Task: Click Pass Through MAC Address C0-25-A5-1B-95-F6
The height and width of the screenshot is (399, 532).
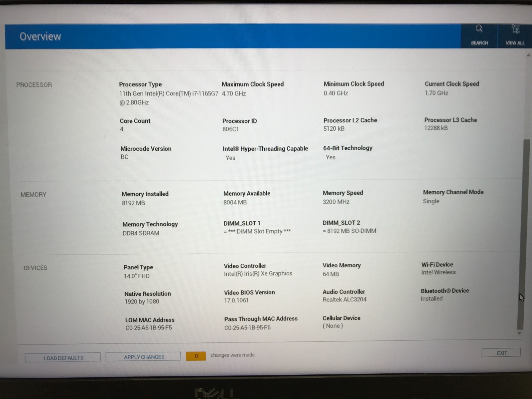Action: [247, 328]
